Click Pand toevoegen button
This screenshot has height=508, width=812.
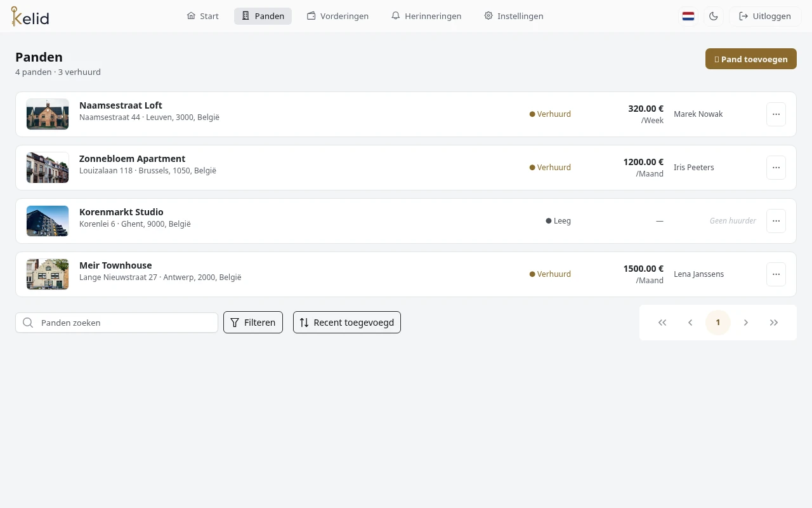point(751,59)
